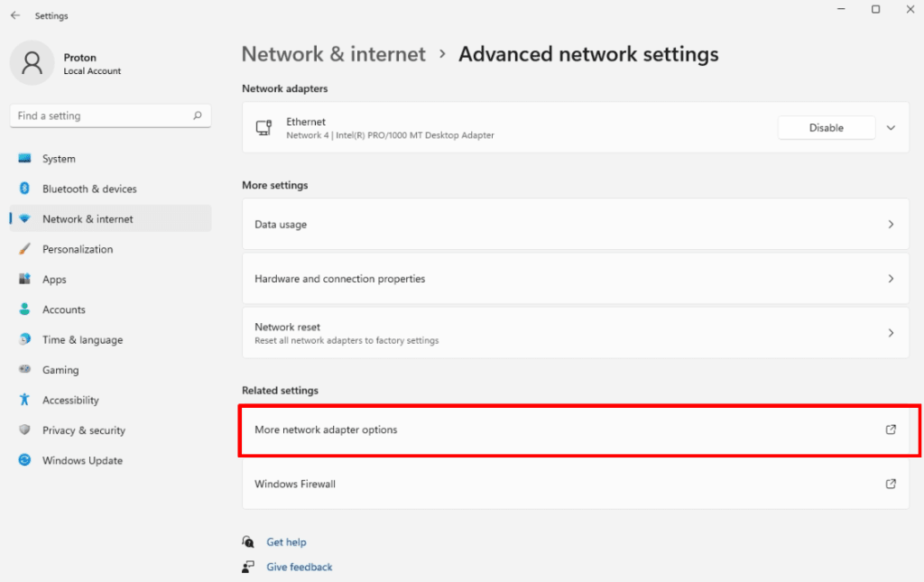The image size is (924, 582).
Task: Click the search magnifier icon
Action: pyautogui.click(x=198, y=115)
